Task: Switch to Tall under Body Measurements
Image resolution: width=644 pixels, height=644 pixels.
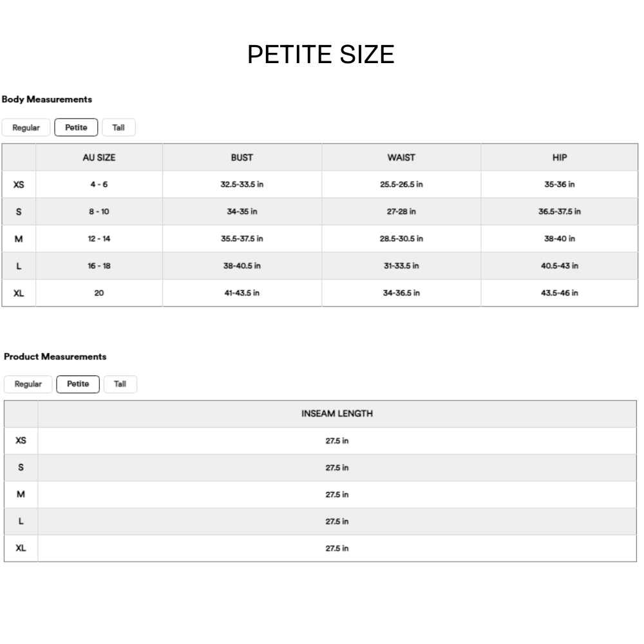Action: point(118,128)
